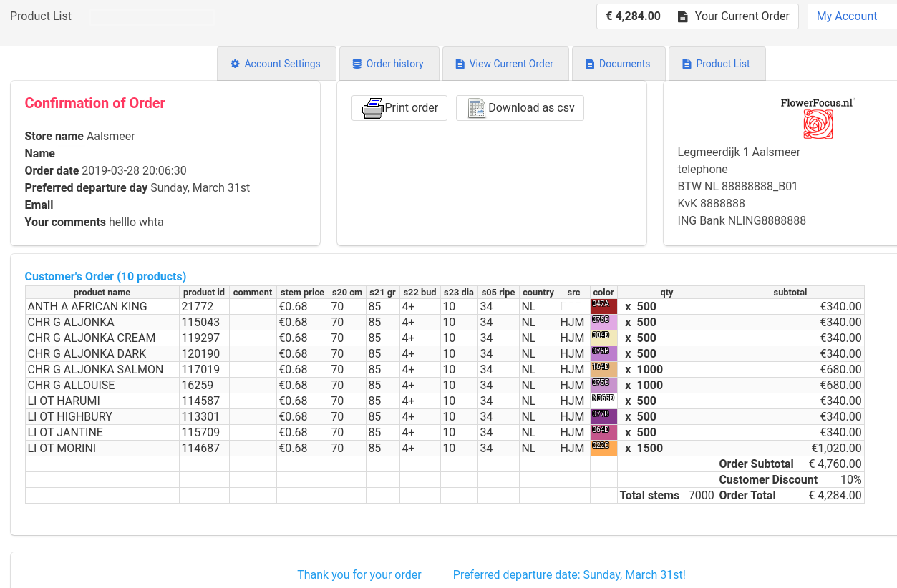Open the Product List tab
Viewport: 897px width, 588px height.
[717, 64]
